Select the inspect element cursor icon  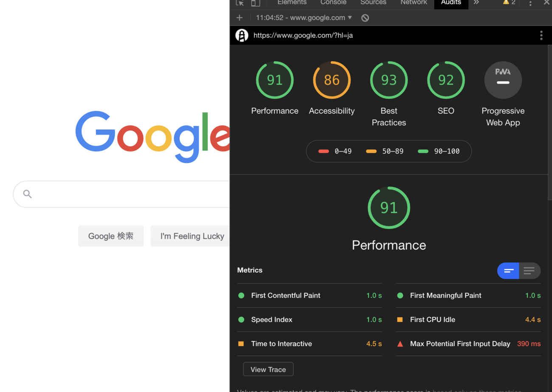240,3
